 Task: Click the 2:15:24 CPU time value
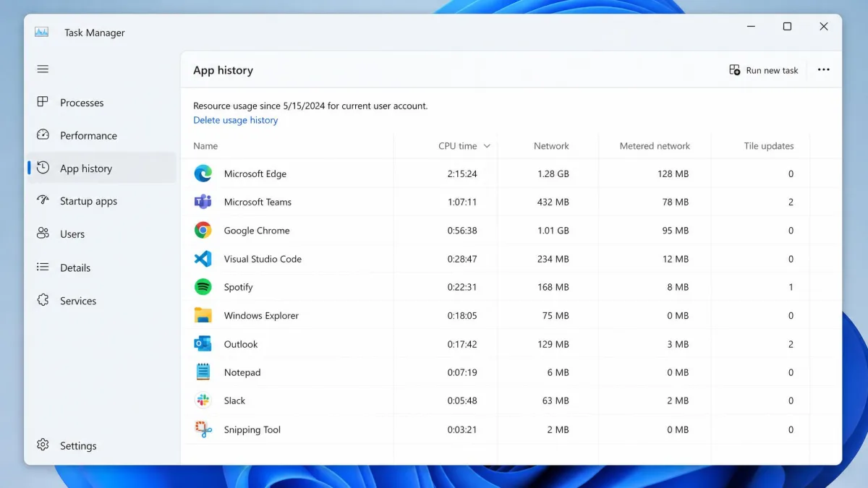[x=462, y=174]
